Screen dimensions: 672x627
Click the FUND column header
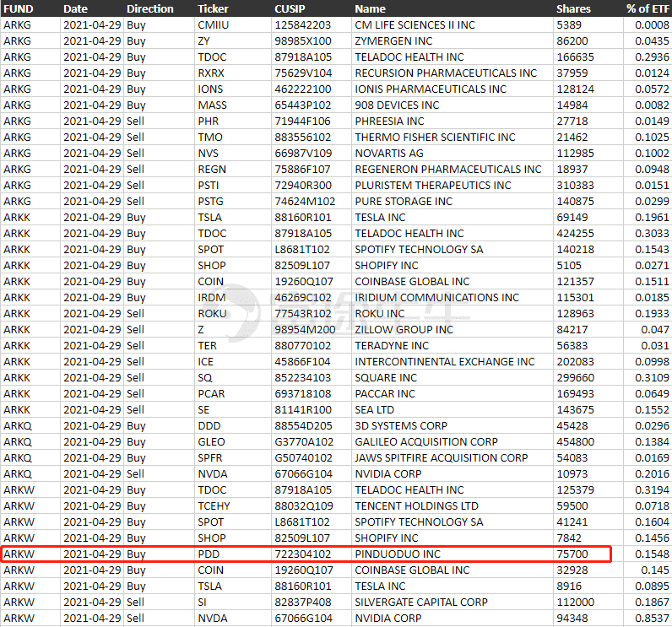click(x=19, y=8)
